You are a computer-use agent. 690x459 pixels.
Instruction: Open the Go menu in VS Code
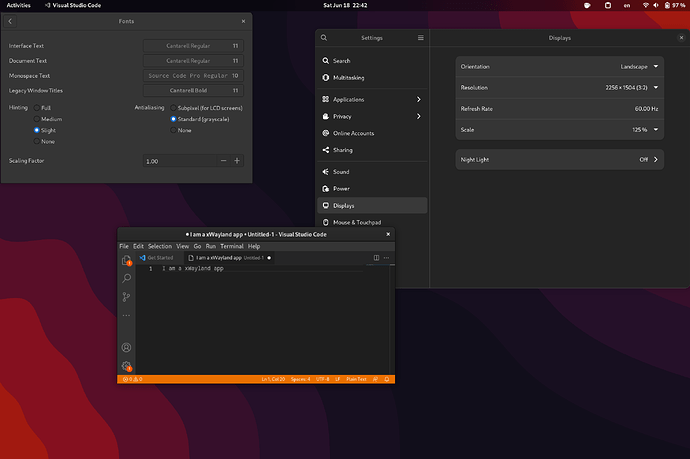pyautogui.click(x=198, y=246)
